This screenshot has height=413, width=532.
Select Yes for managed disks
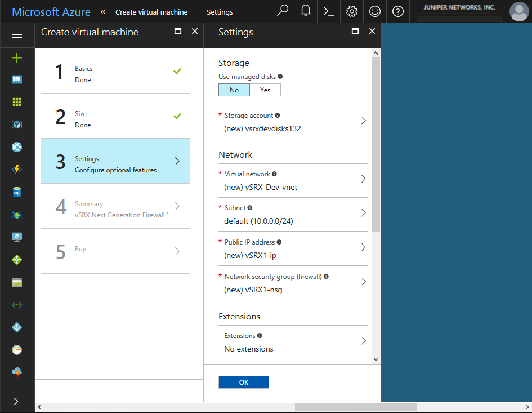pos(265,90)
